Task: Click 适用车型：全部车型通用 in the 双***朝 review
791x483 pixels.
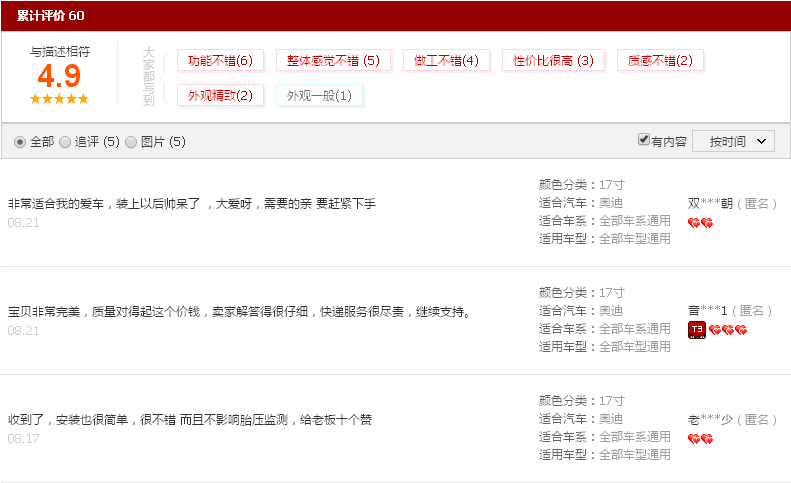Action: (605, 239)
